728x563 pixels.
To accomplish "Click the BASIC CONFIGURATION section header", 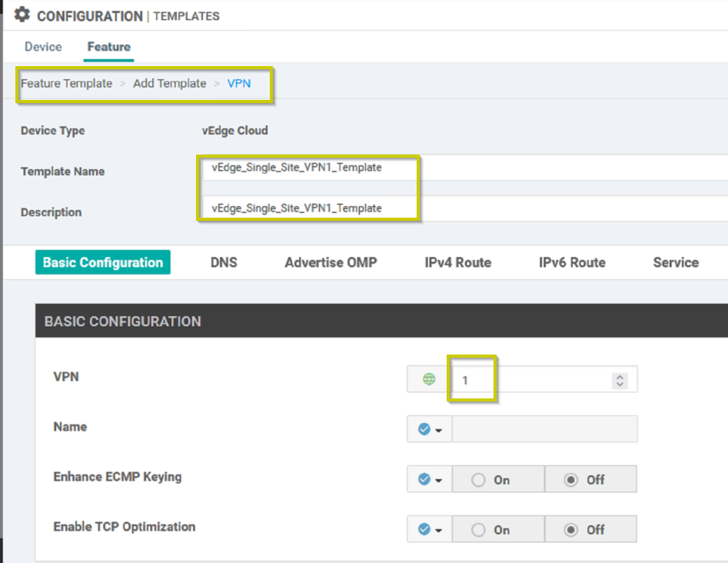I will pos(381,321).
